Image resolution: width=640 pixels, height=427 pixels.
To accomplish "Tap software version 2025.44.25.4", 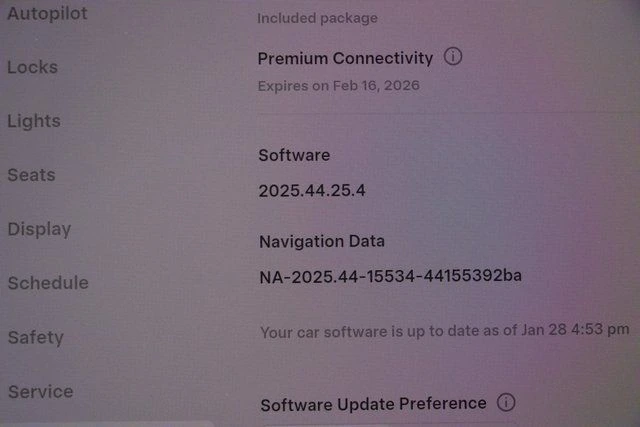I will tap(312, 189).
